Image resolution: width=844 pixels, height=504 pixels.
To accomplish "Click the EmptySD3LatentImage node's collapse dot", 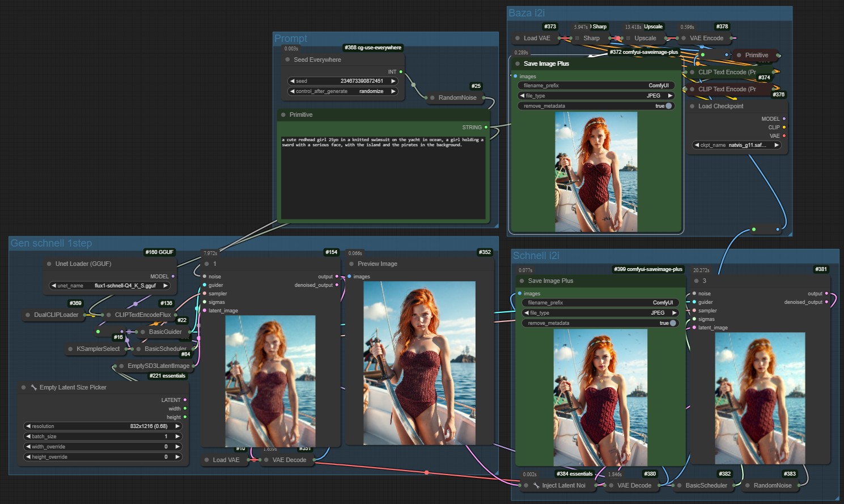I will point(121,366).
